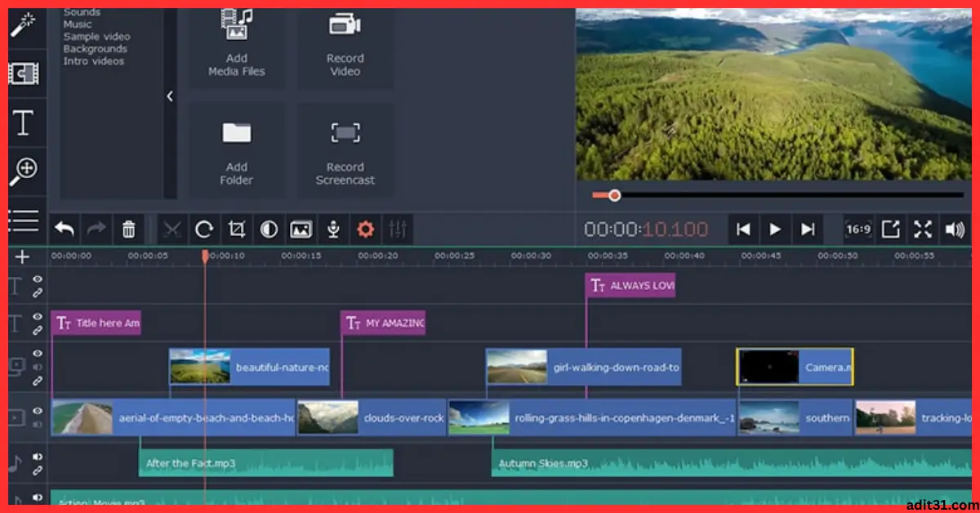Viewport: 980px width, 513px height.
Task: Skip to the next clip
Action: pos(808,230)
